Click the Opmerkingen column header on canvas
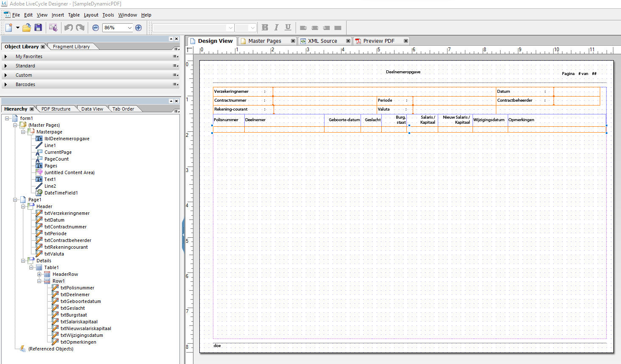Image resolution: width=621 pixels, height=364 pixels. [x=557, y=120]
